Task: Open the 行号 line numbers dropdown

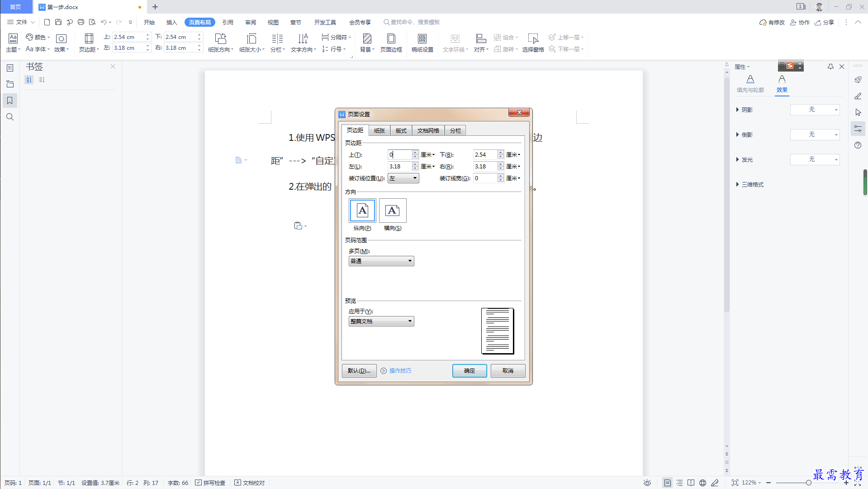Action: pos(334,49)
